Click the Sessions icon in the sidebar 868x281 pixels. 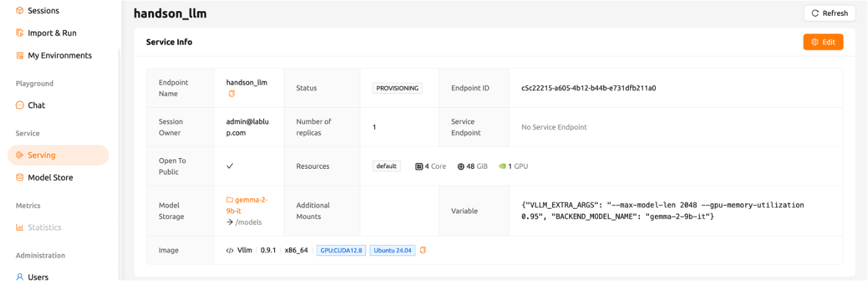coord(20,11)
